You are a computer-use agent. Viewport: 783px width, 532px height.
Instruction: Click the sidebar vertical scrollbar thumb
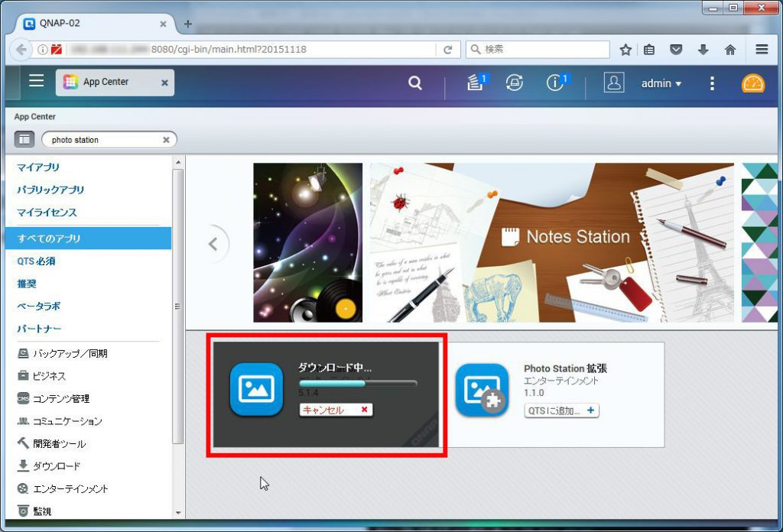[177, 307]
